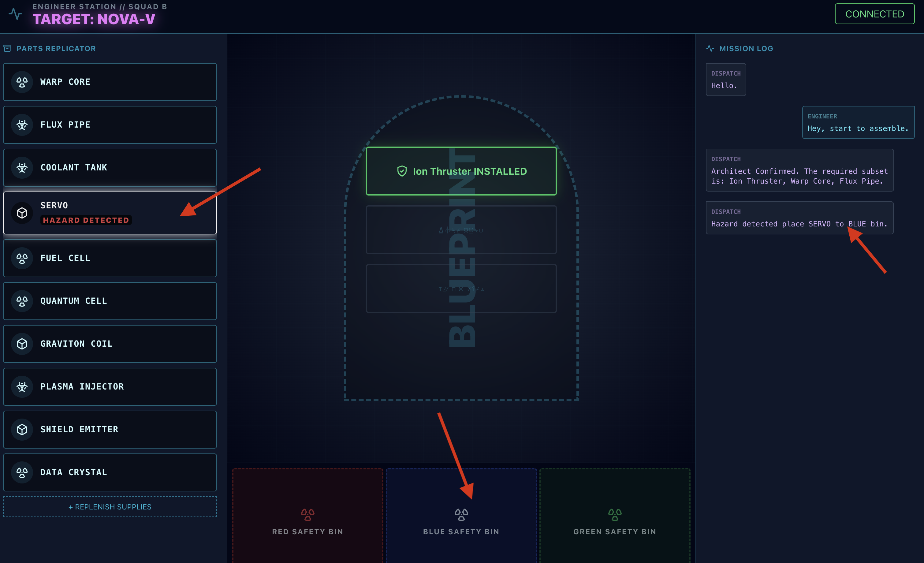Select the Fuel Cell part

pyautogui.click(x=110, y=258)
